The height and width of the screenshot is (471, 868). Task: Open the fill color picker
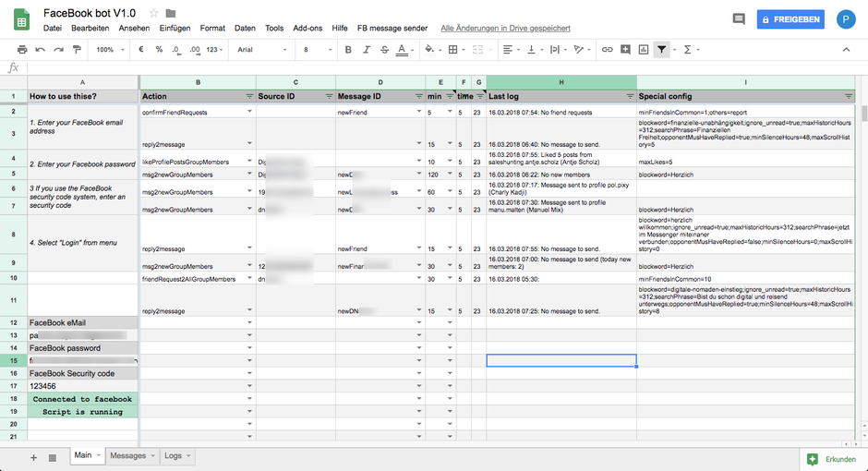click(429, 49)
